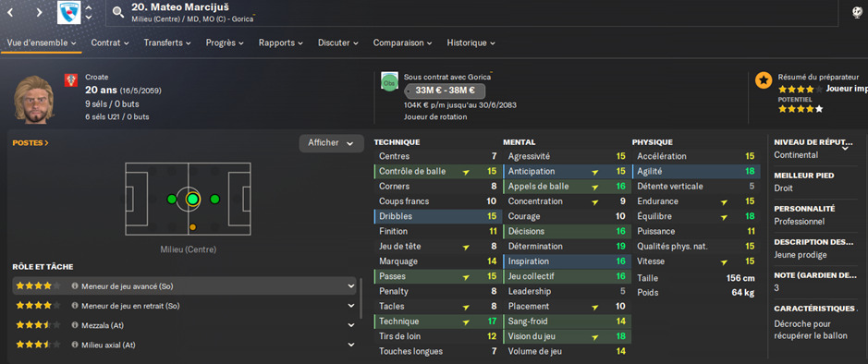The image size is (868, 364).
Task: Go back with the left arrow
Action: coord(10,12)
